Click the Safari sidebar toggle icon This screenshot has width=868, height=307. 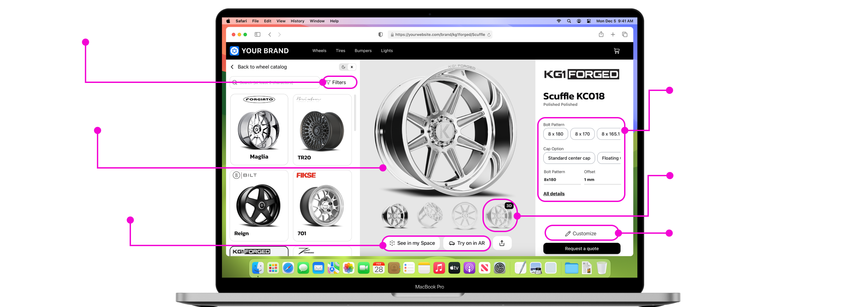(258, 34)
